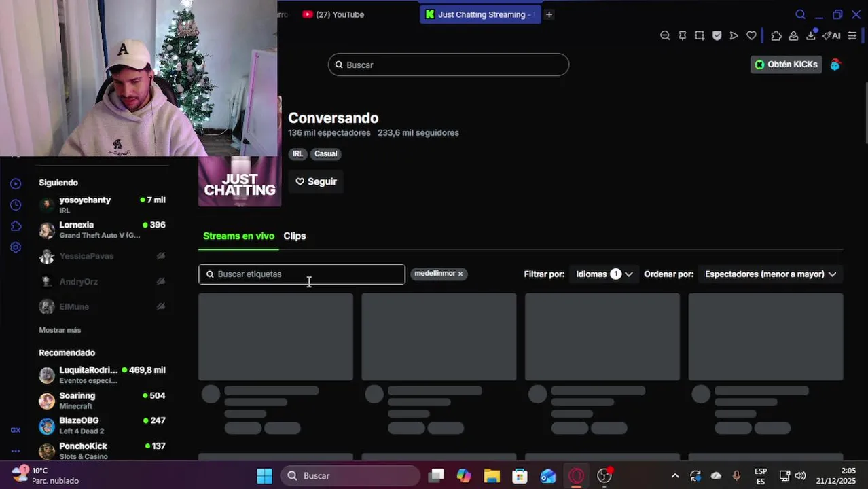The width and height of the screenshot is (868, 489).
Task: Open recommended channel BlazeOBG
Action: 102,425
